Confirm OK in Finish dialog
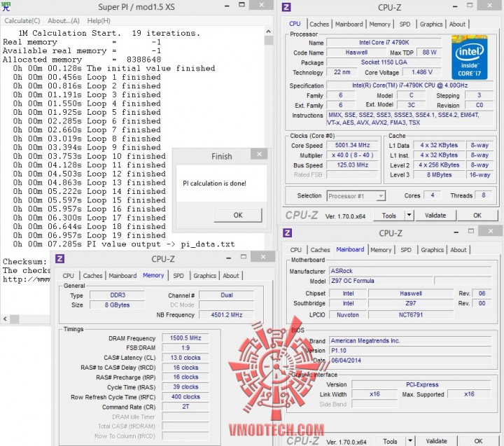 pos(238,215)
